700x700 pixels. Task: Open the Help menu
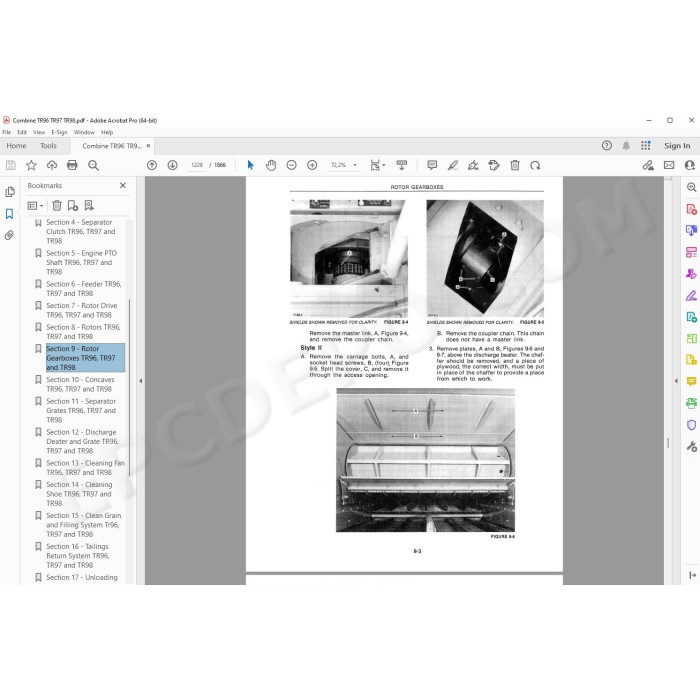click(107, 132)
